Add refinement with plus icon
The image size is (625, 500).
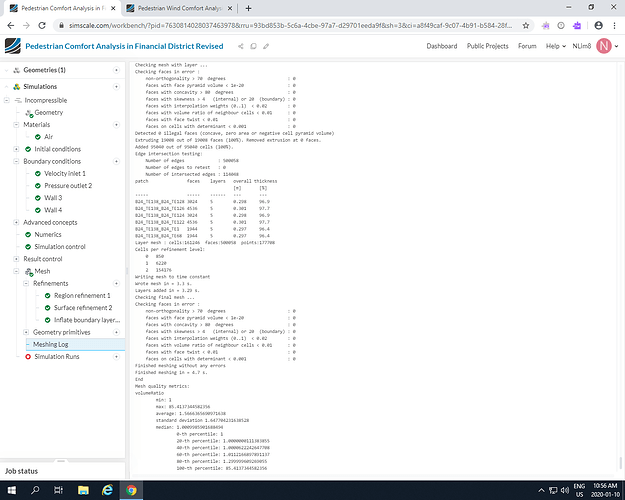116,283
